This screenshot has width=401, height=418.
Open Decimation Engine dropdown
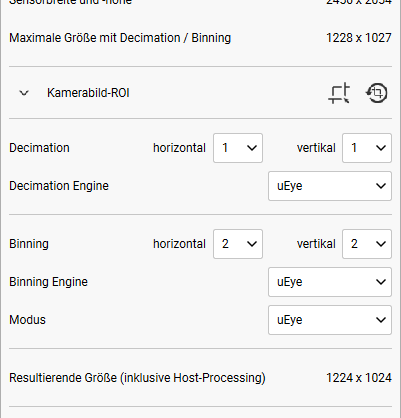coord(330,186)
